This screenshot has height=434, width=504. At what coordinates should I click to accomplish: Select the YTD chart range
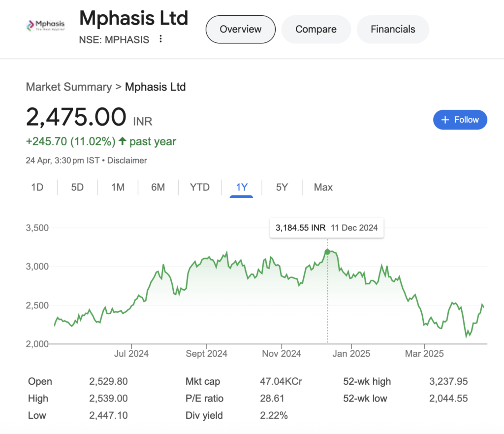click(200, 187)
